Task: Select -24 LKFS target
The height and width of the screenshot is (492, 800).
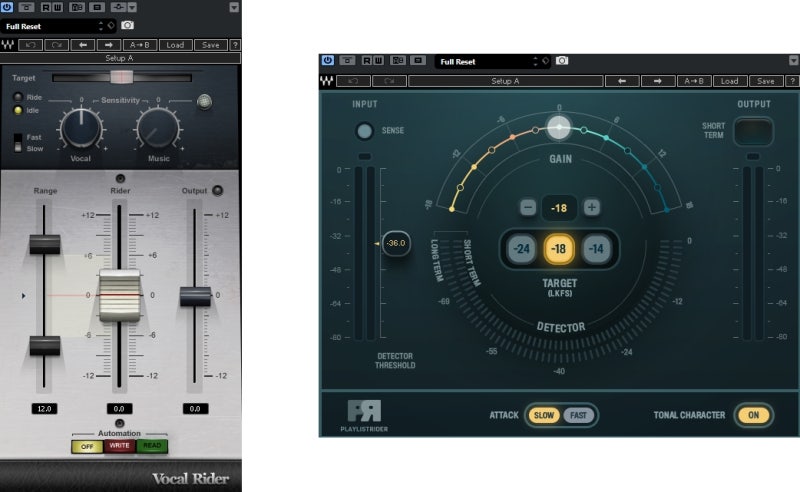Action: click(521, 249)
